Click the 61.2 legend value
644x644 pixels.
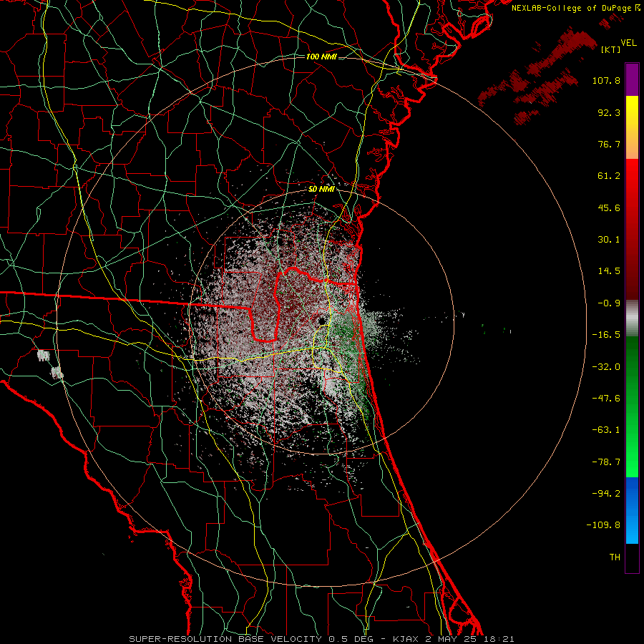coord(609,176)
